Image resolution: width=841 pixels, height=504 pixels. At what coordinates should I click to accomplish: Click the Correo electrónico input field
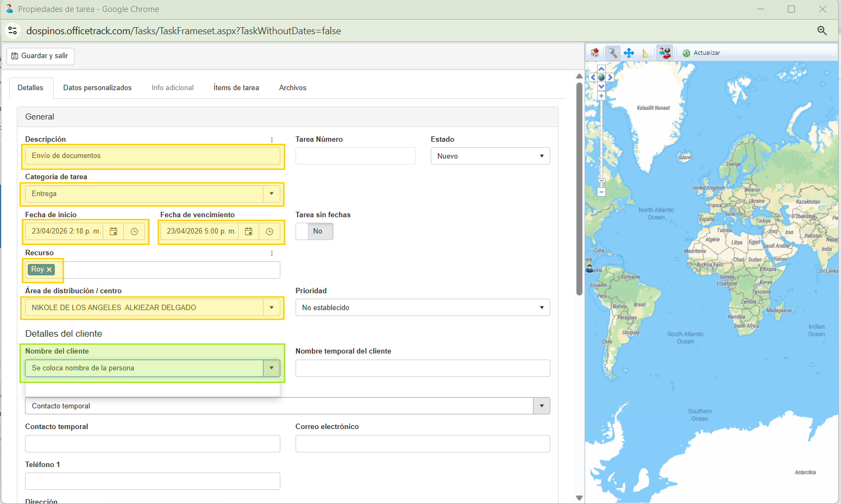(x=422, y=444)
